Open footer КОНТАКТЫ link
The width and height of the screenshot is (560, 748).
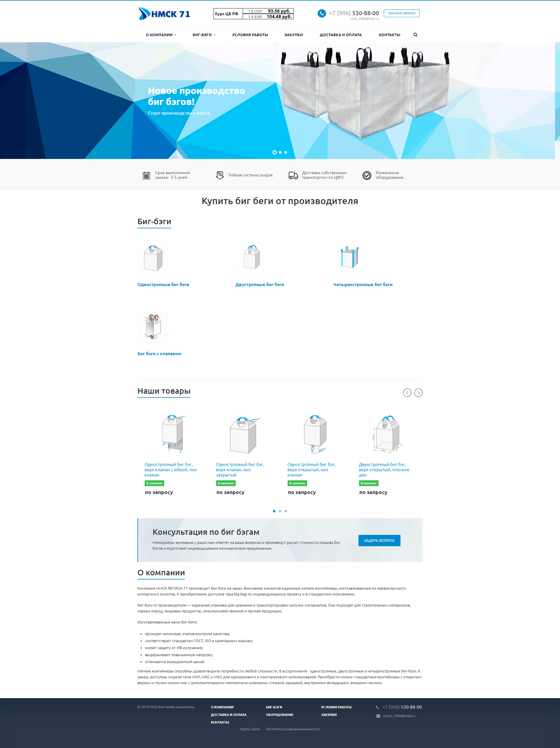click(220, 722)
